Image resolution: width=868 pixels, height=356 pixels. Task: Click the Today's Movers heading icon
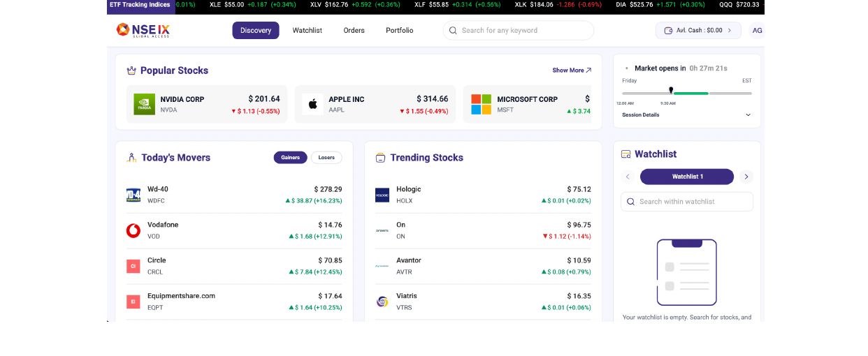point(131,158)
